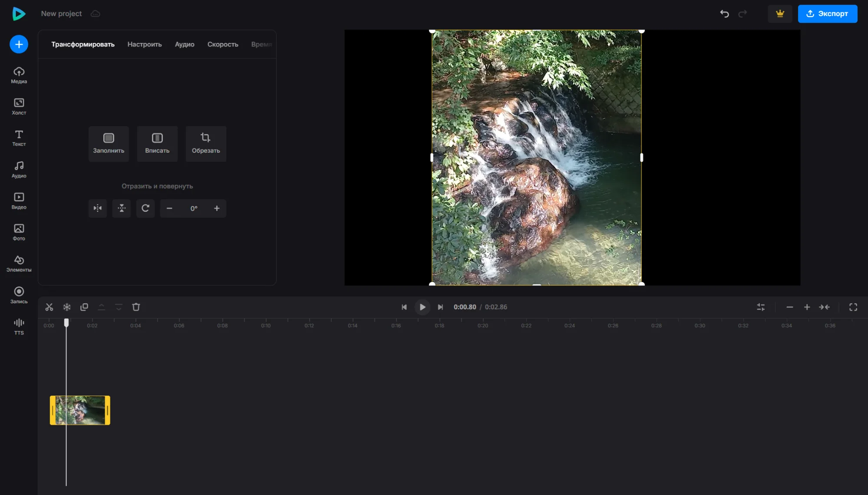Switch to the Скорость tab
868x495 pixels.
click(223, 44)
